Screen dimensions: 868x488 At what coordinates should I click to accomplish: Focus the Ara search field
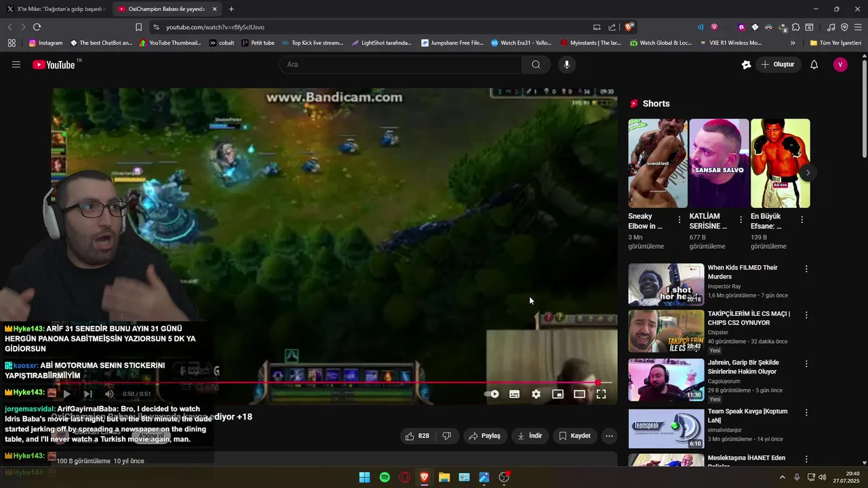tap(400, 64)
